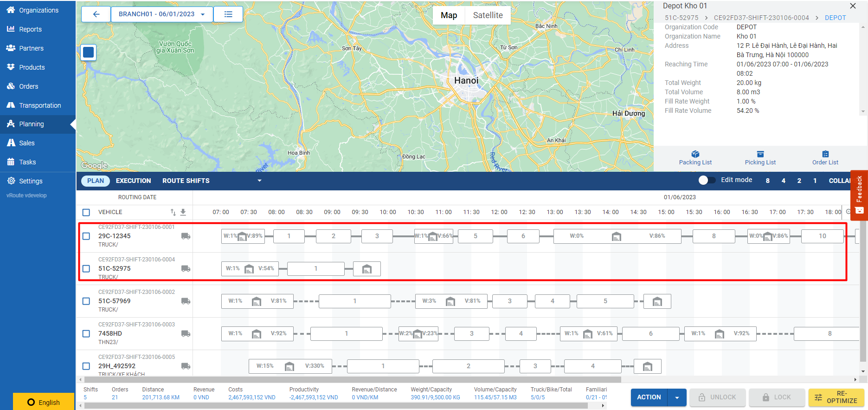Click the Hanoi label on the map
Image resolution: width=868 pixels, height=410 pixels.
[x=466, y=80]
